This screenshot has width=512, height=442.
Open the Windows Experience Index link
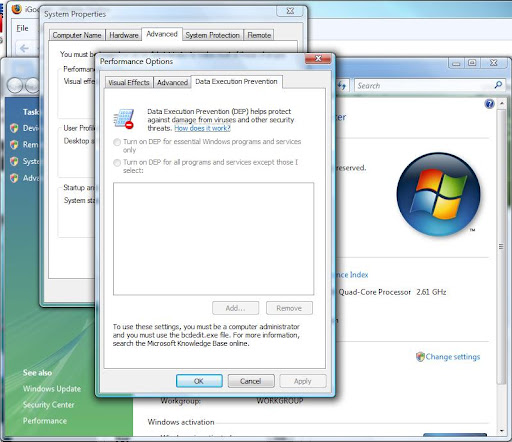(352, 275)
